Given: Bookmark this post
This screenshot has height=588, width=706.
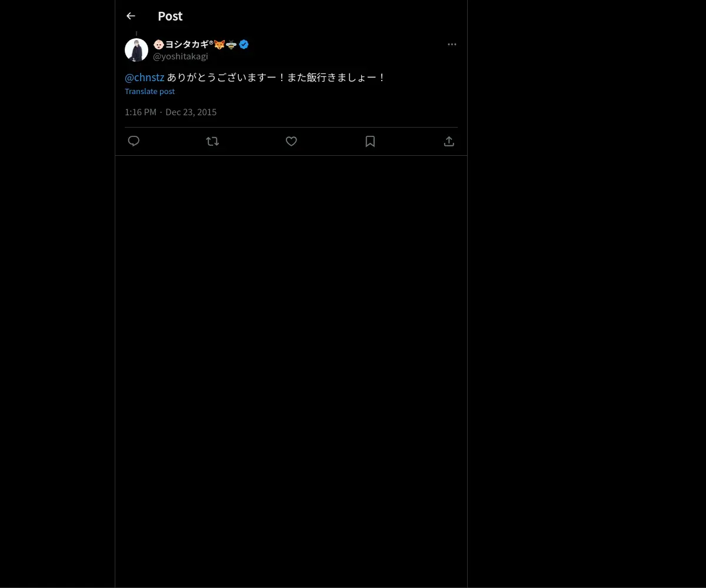Looking at the screenshot, I should 370,141.
